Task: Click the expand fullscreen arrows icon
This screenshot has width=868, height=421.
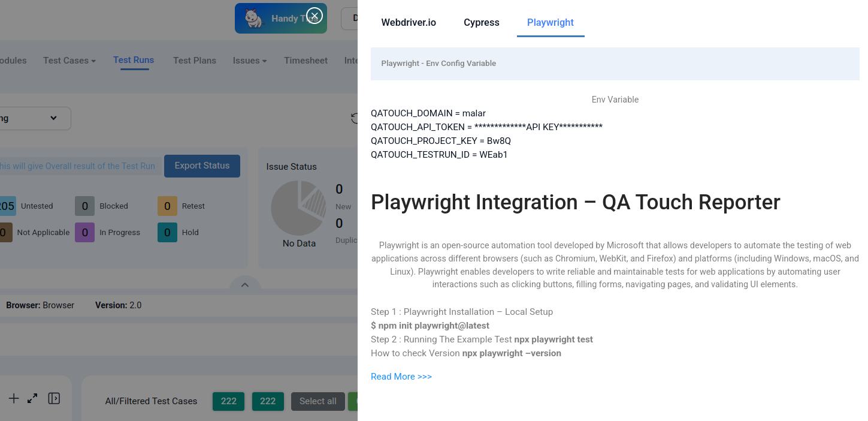Action: pyautogui.click(x=33, y=398)
